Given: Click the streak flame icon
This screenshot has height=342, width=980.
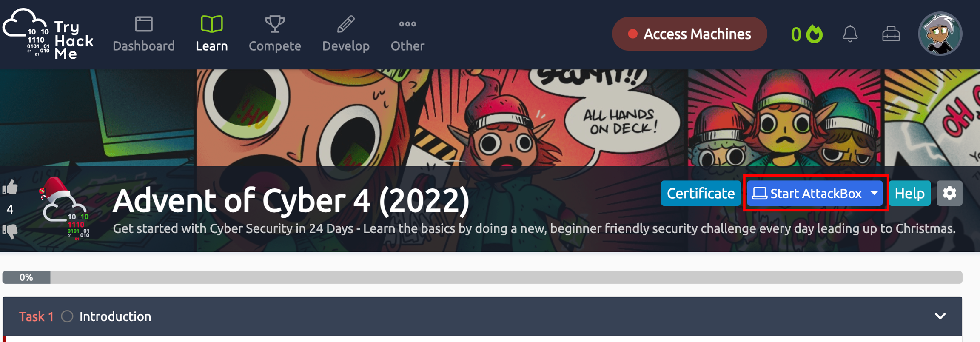Looking at the screenshot, I should point(815,34).
